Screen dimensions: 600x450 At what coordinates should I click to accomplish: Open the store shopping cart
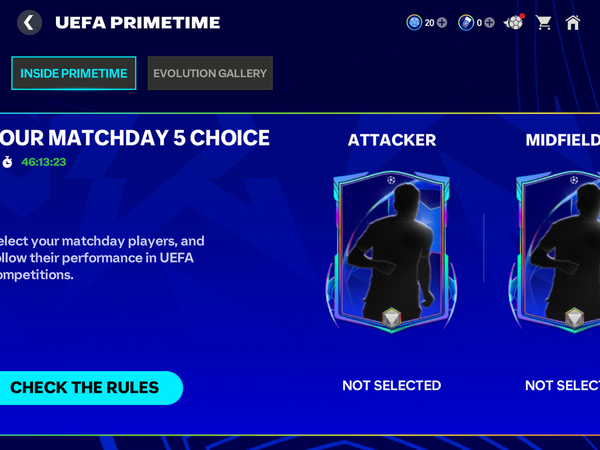pos(544,22)
